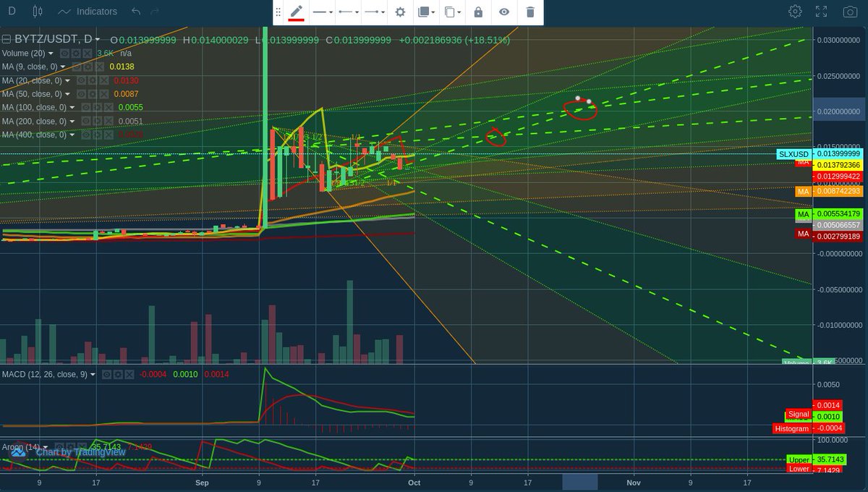
Task: Remove the MA (50, close, 0) indicator
Action: point(103,94)
